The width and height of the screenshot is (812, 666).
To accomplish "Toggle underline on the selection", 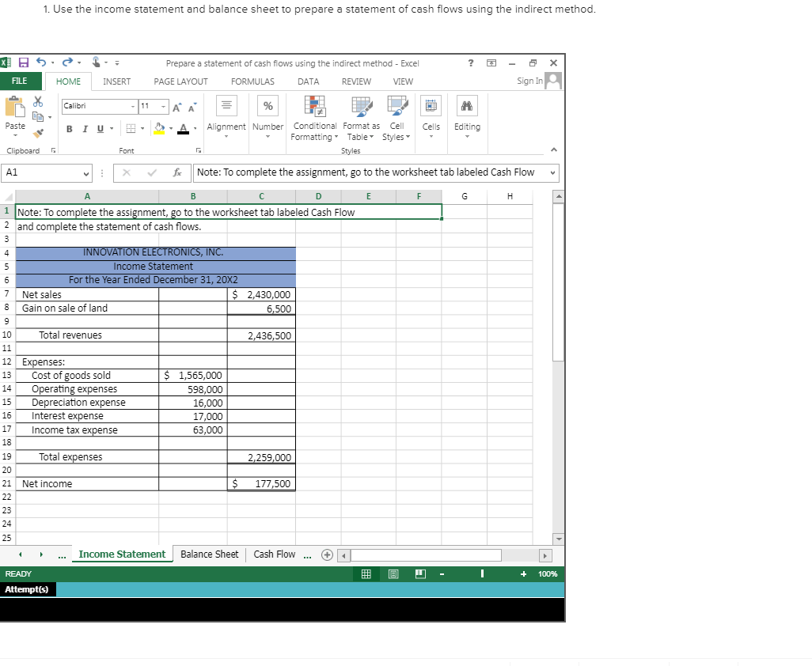I will [x=98, y=129].
